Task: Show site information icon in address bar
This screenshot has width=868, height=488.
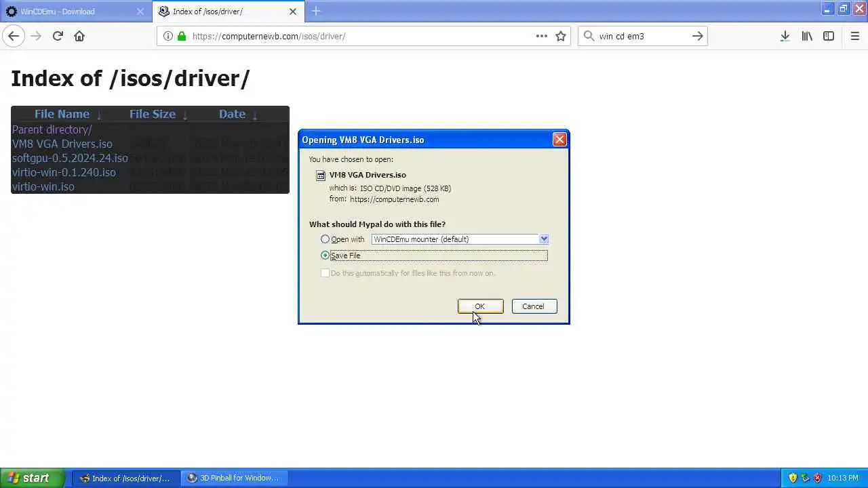Action: (168, 36)
